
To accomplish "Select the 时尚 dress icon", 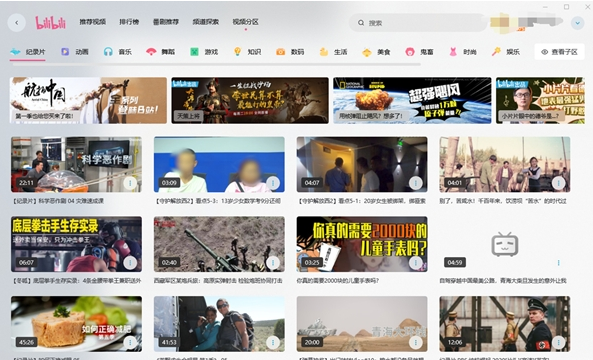I will pyautogui.click(x=453, y=52).
